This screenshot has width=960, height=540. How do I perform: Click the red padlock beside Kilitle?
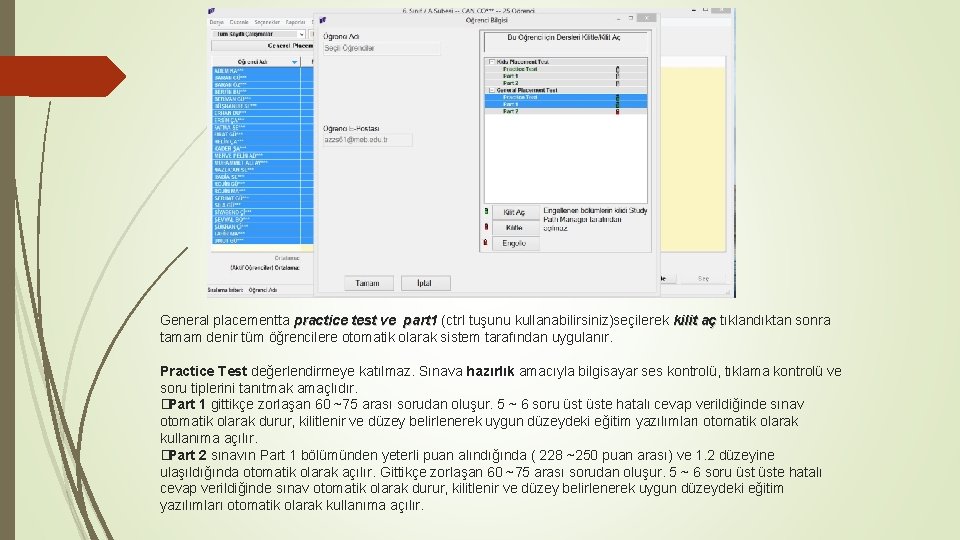(486, 227)
